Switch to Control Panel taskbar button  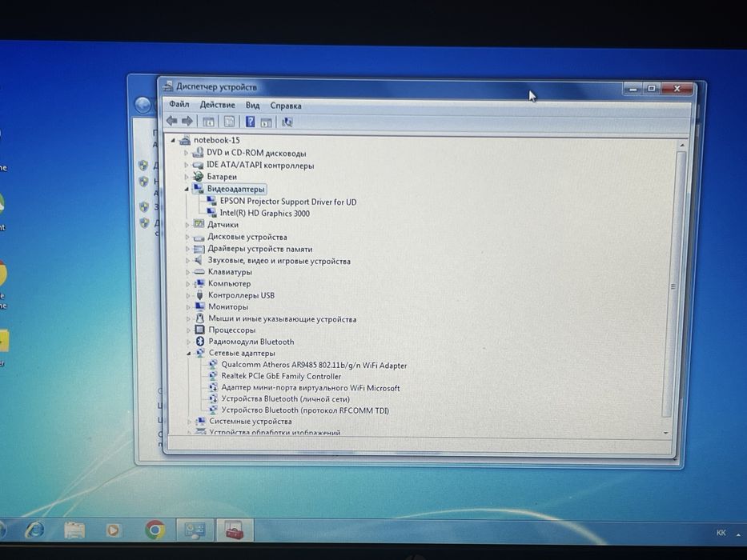pyautogui.click(x=195, y=530)
